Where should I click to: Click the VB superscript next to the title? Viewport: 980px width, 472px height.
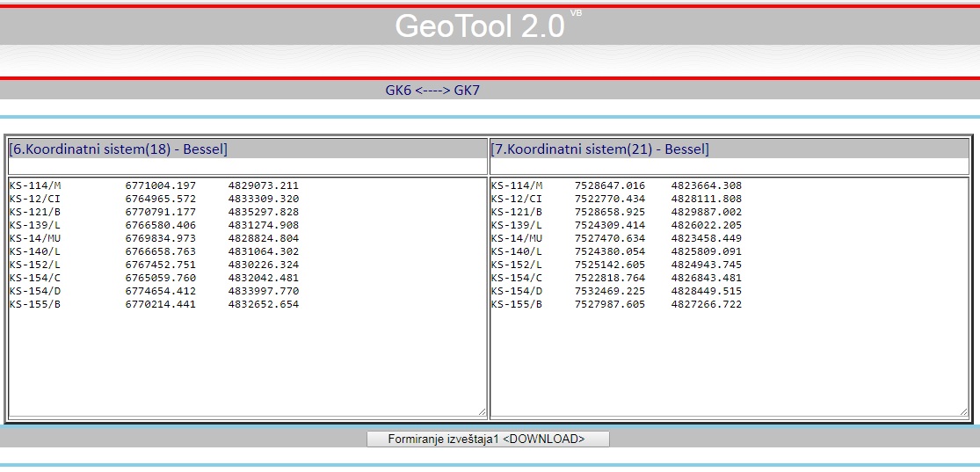click(576, 13)
